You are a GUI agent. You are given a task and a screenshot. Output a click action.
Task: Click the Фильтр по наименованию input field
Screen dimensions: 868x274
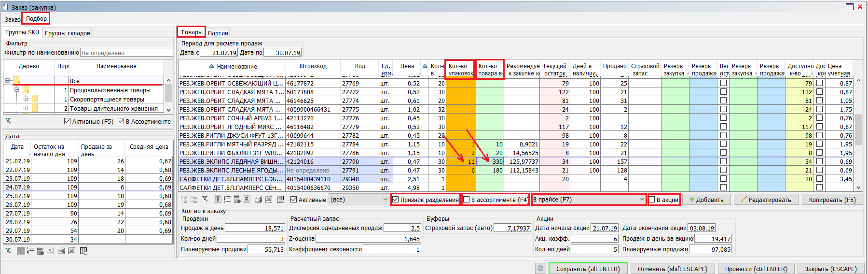coord(126,53)
